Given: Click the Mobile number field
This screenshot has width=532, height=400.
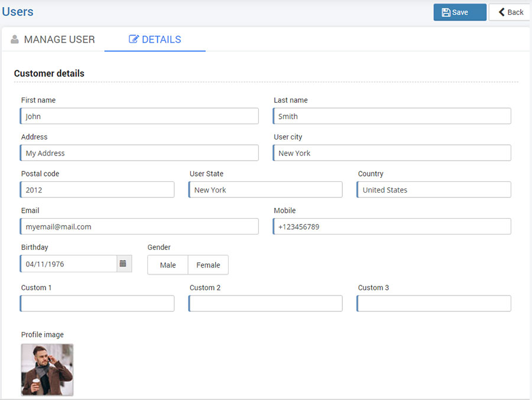Looking at the screenshot, I should click(x=392, y=226).
